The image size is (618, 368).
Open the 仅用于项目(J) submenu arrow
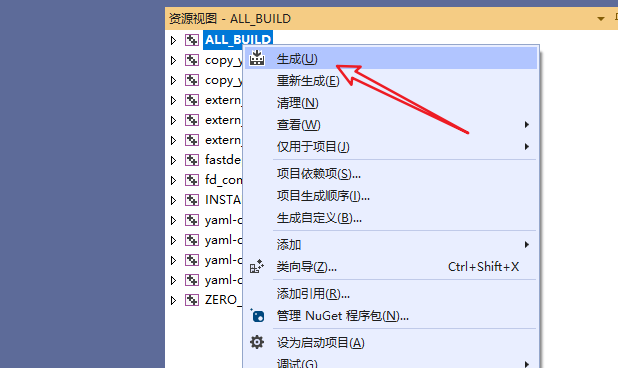(527, 147)
